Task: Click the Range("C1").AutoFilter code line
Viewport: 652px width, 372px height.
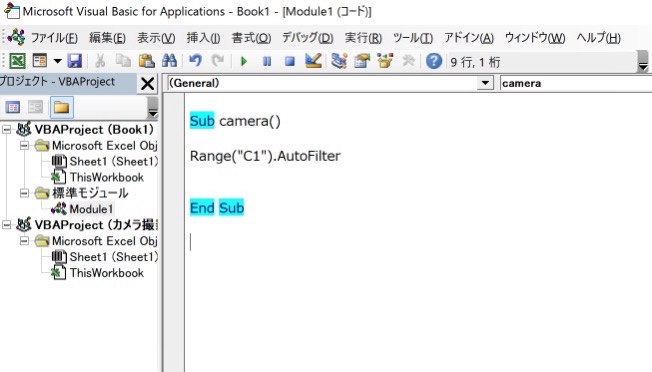Action: tap(265, 156)
